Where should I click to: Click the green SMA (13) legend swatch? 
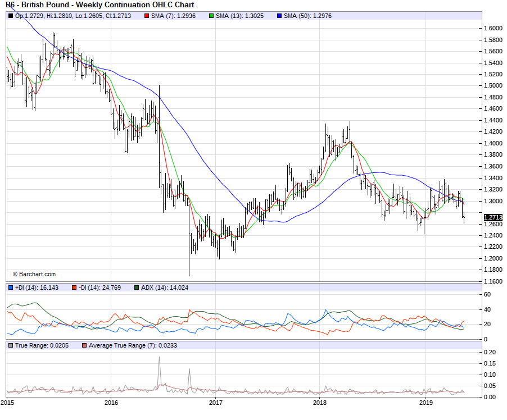(211, 16)
